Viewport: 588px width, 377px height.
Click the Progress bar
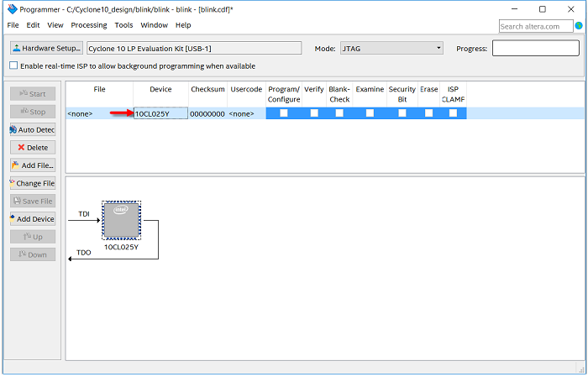[x=536, y=49]
